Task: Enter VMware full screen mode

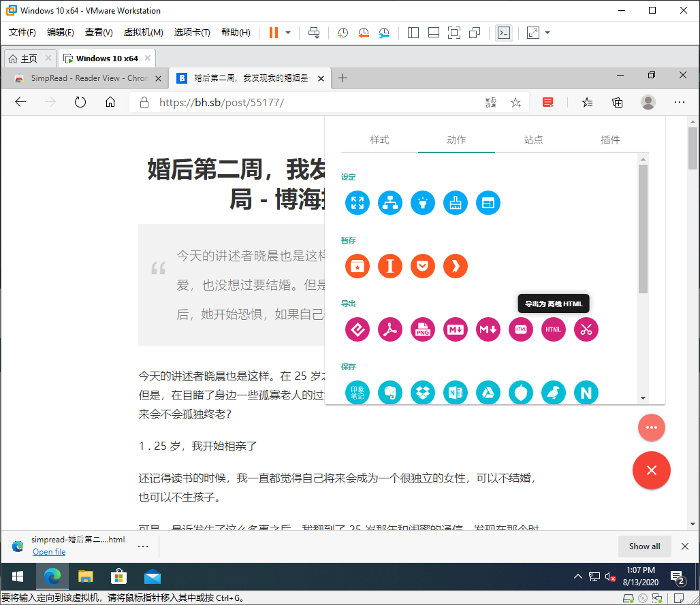Action: 454,33
